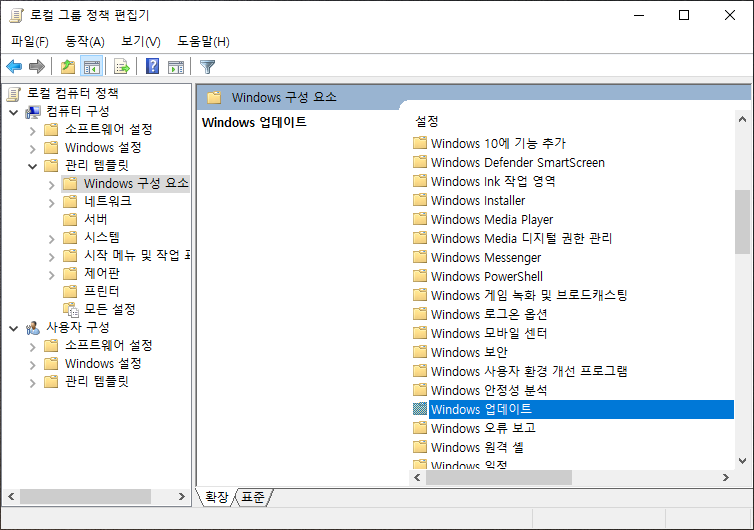Switch to the 확장 tab
754x530 pixels.
[x=216, y=497]
